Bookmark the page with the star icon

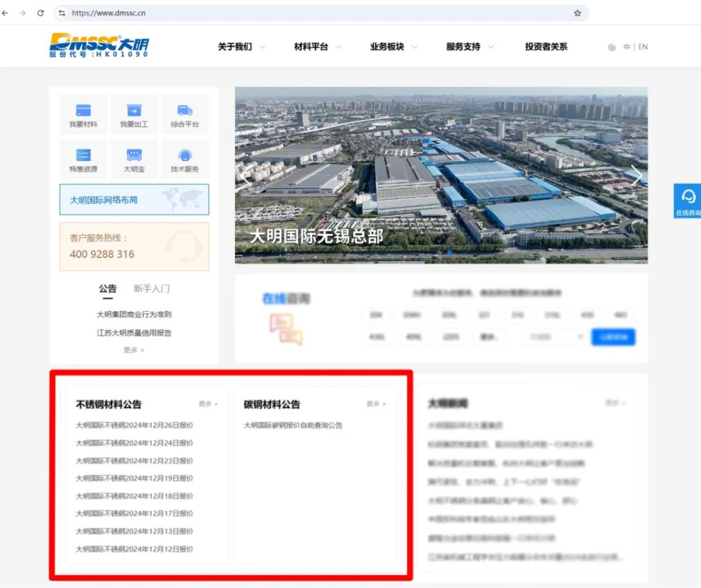(577, 13)
